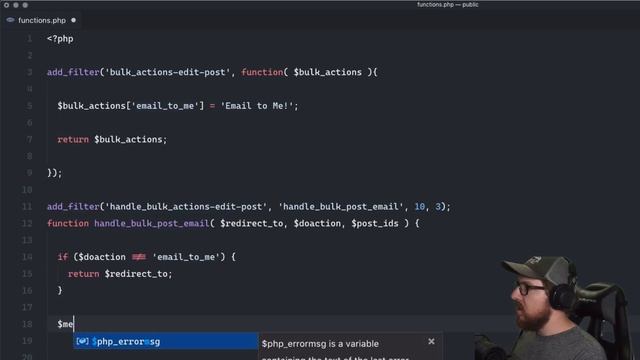Click the $post_ids parameter on line 12
Image resolution: width=640 pixels, height=360 pixels.
(375, 223)
